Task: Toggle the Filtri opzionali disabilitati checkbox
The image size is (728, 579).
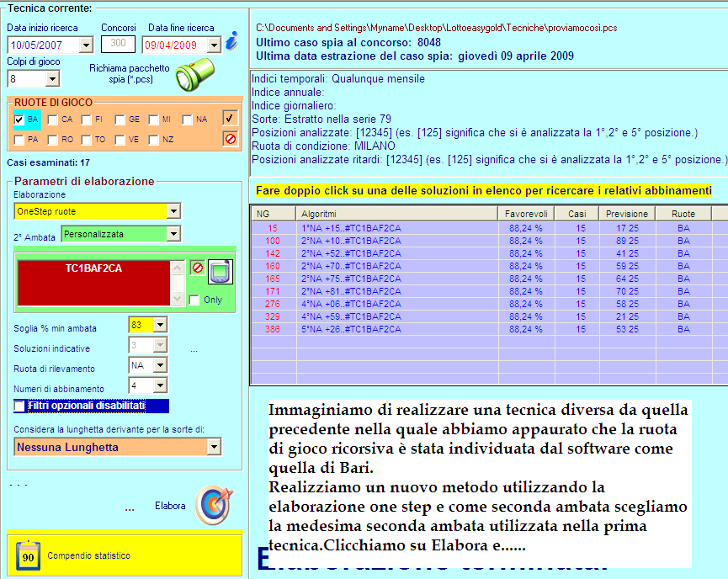Action: click(x=19, y=406)
